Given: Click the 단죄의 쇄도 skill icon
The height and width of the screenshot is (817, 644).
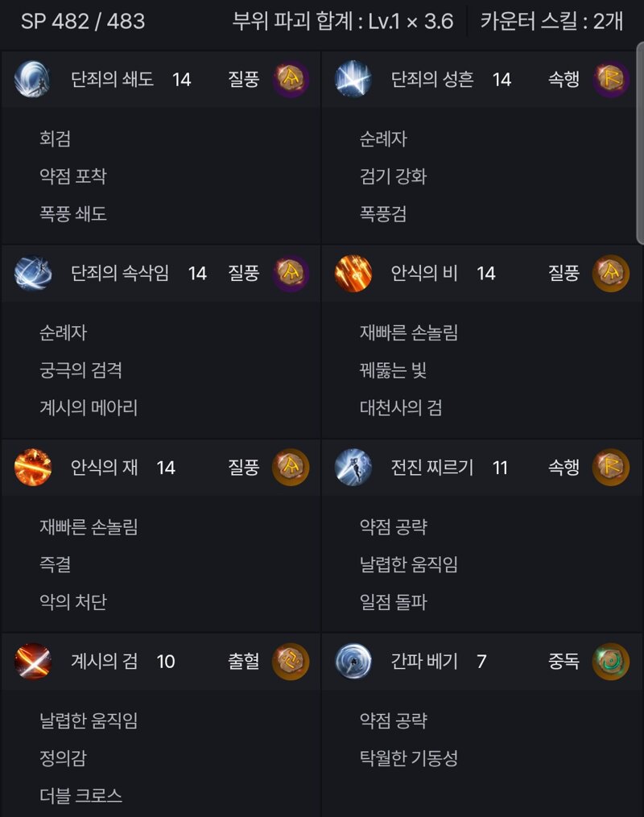Looking at the screenshot, I should pyautogui.click(x=32, y=79).
